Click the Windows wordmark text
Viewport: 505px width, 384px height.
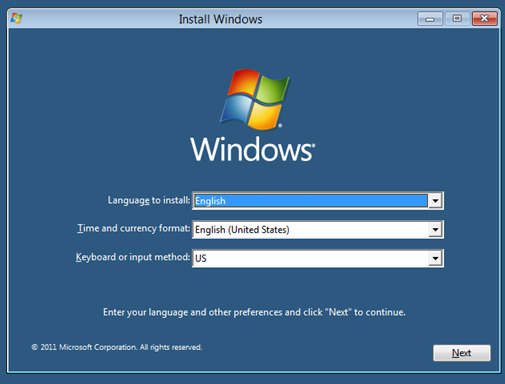tap(252, 150)
